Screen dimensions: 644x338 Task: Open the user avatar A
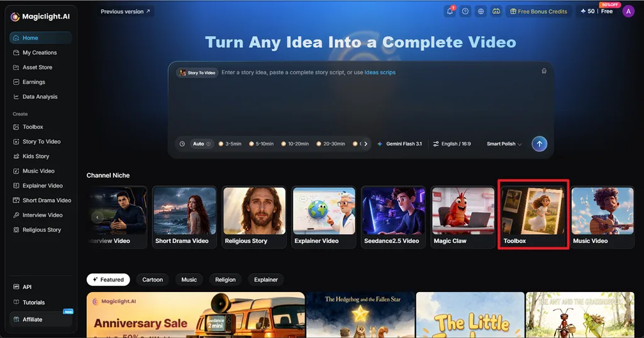click(x=628, y=11)
